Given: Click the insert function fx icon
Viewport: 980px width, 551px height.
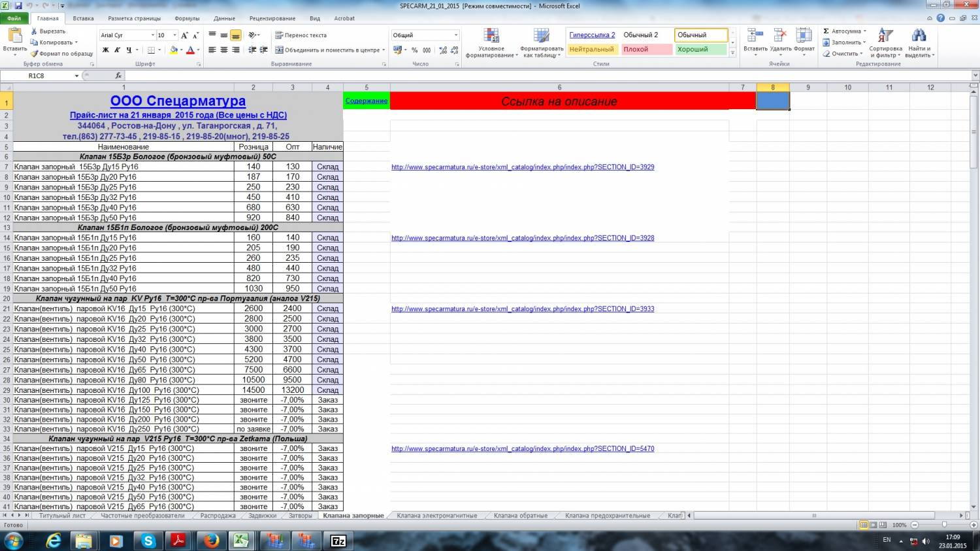Looking at the screenshot, I should pyautogui.click(x=118, y=76).
